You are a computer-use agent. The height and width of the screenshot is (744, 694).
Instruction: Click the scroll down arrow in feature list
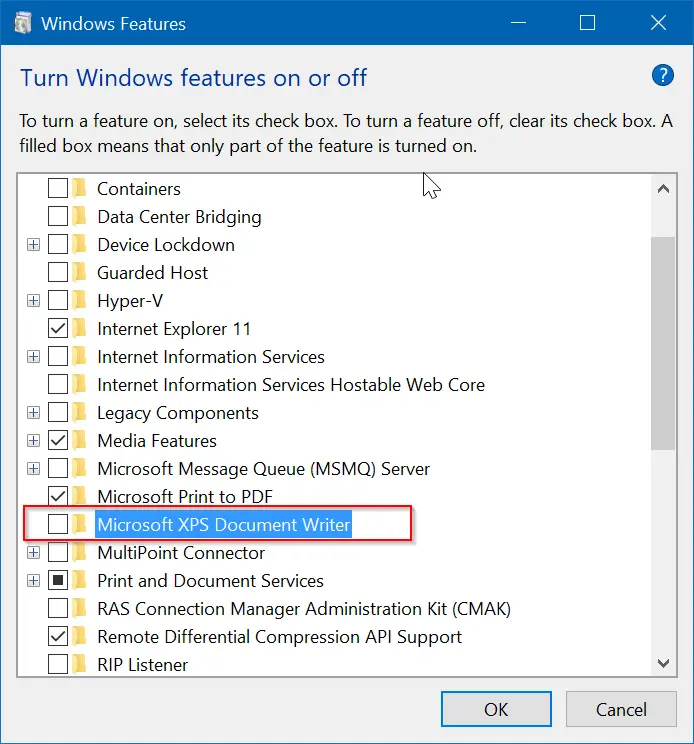point(663,662)
